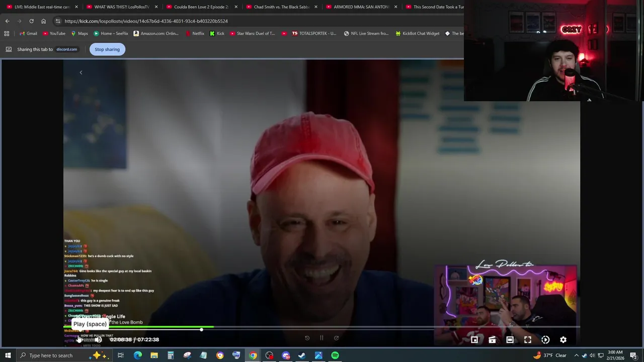This screenshot has height=362, width=644.
Task: Open the KickBot Chat Widget bookmark
Action: tap(417, 34)
